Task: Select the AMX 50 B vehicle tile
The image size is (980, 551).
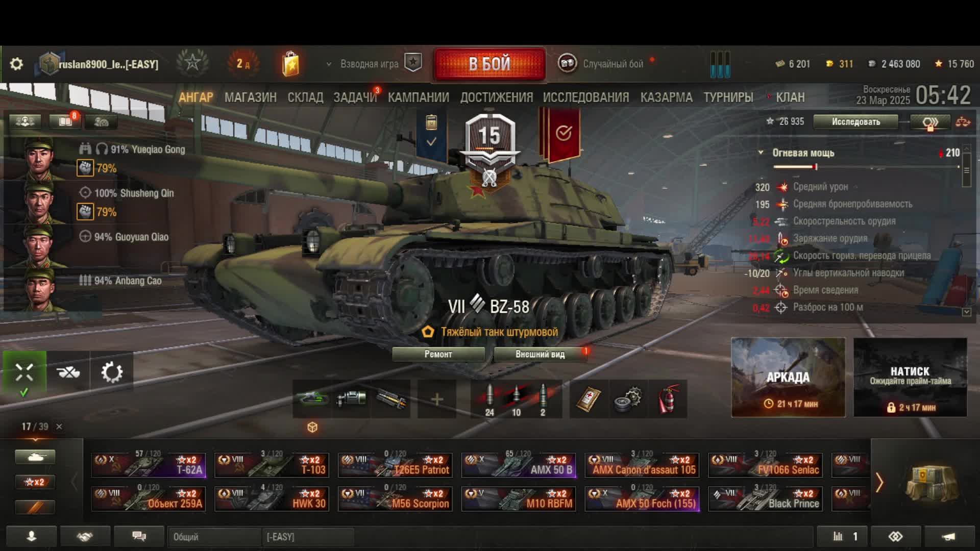Action: click(x=519, y=465)
